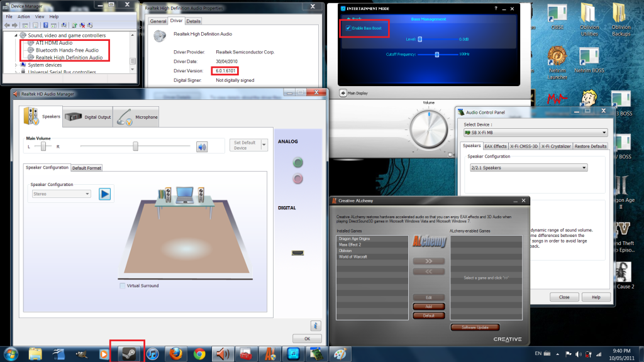Open Oblivion Utilities desktop folder
Screen dimensions: 644x362
[589, 19]
